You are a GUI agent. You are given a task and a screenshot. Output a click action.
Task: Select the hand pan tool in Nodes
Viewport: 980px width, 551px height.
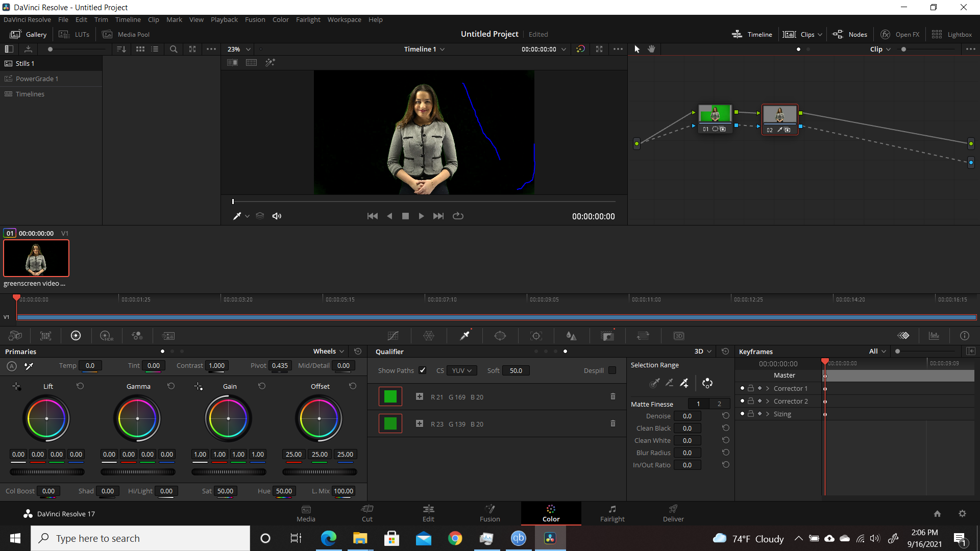pos(652,49)
